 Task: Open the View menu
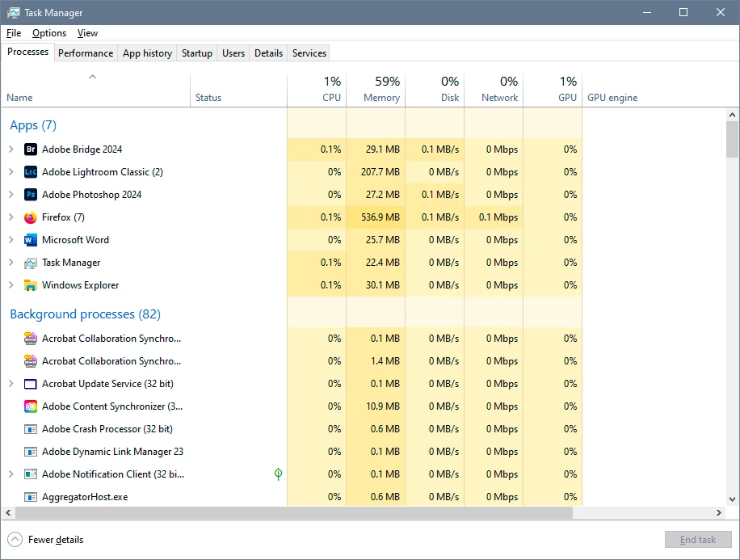click(87, 33)
